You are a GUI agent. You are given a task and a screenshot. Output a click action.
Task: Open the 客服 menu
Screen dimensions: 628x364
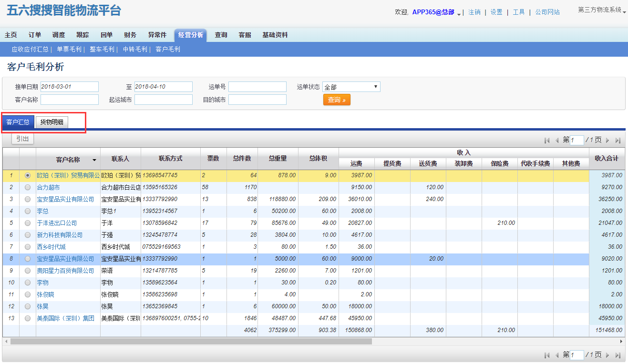245,35
